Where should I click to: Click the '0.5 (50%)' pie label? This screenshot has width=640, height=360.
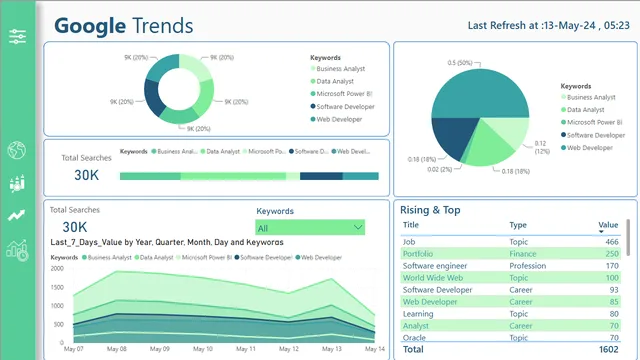(460, 63)
